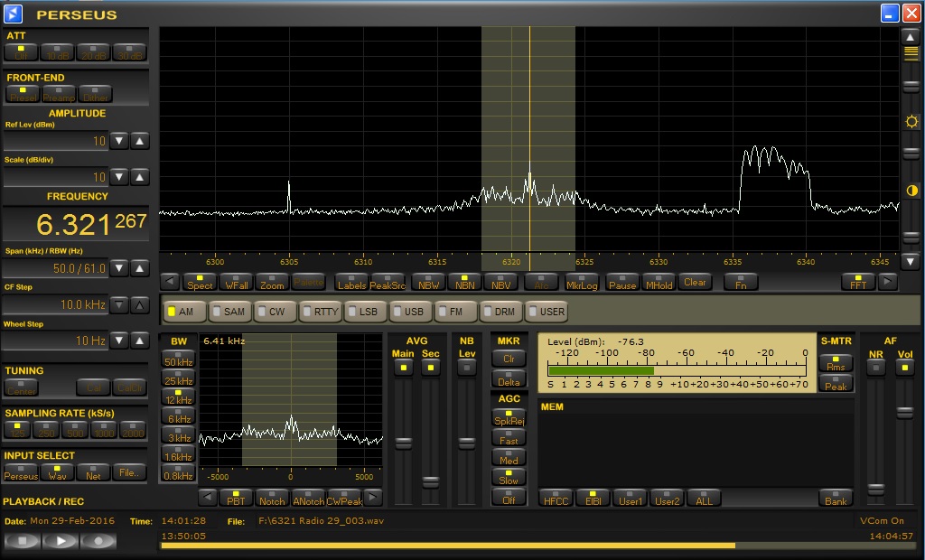925x560 pixels.
Task: Switch to USB mode
Action: coord(411,312)
